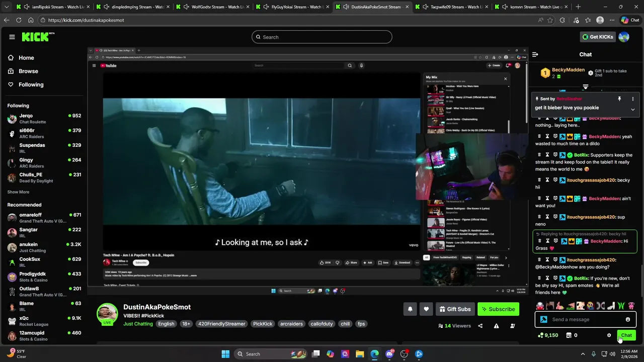Share the stream via share icon
Screen dimensions: 644x362
click(480, 326)
